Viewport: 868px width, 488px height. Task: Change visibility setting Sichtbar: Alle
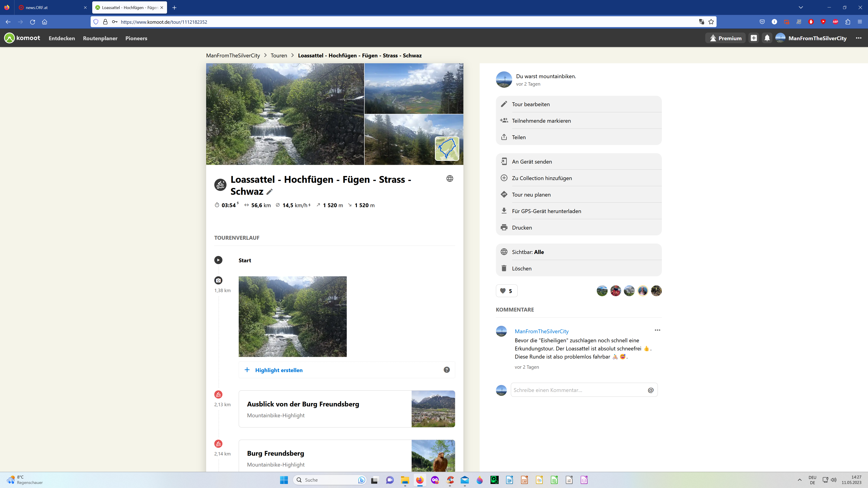(528, 252)
